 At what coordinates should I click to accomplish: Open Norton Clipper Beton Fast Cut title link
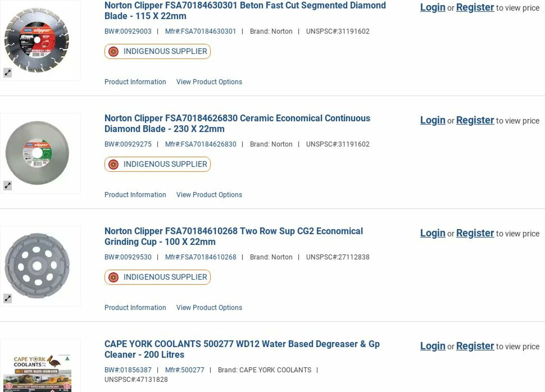tap(245, 10)
